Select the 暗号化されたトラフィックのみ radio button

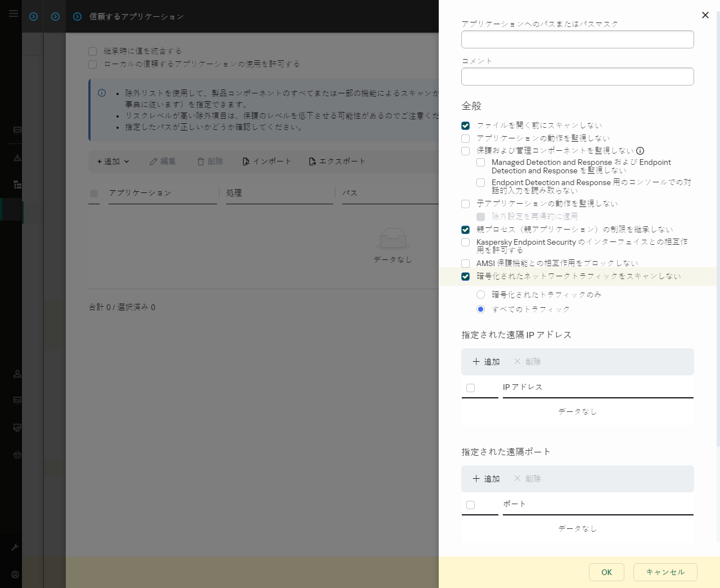point(480,294)
